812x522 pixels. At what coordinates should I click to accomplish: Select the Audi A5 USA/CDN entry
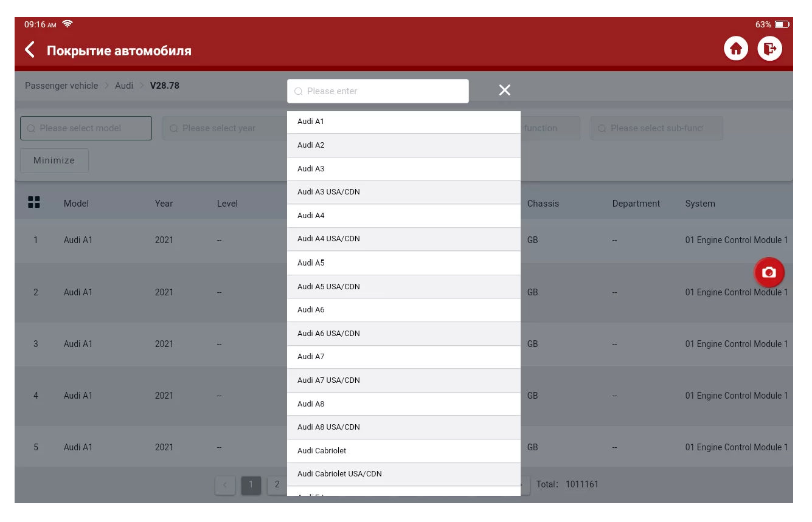pyautogui.click(x=404, y=287)
